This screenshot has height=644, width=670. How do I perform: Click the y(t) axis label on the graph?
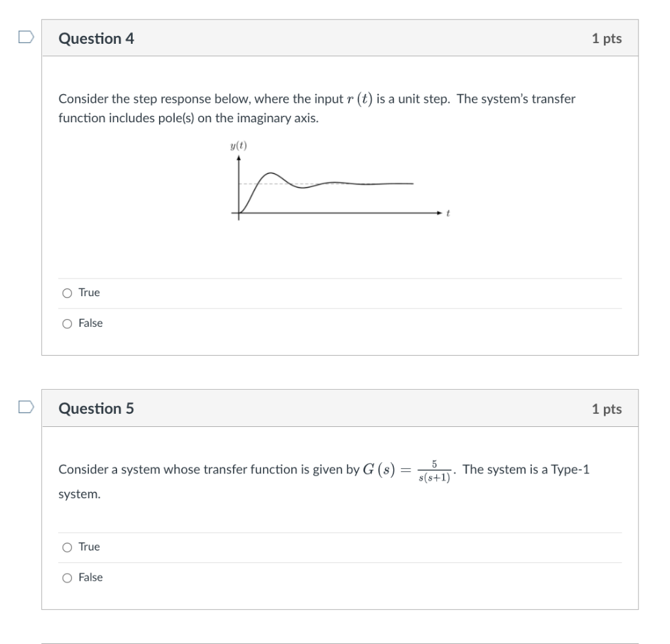(x=238, y=146)
